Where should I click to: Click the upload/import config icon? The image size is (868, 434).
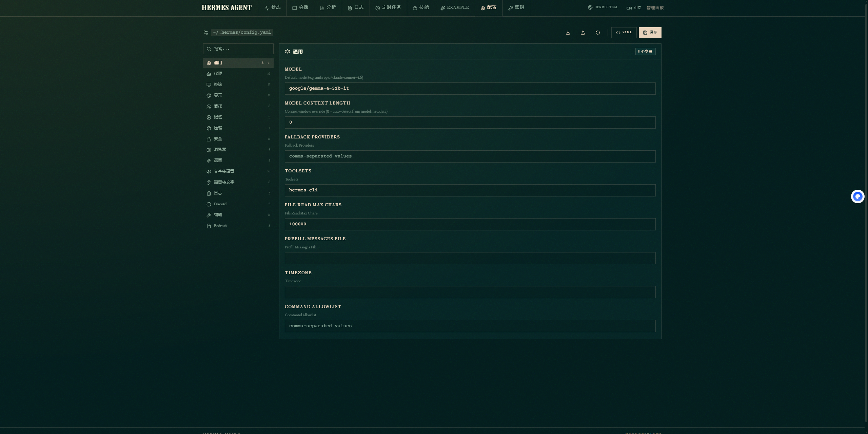(x=583, y=33)
